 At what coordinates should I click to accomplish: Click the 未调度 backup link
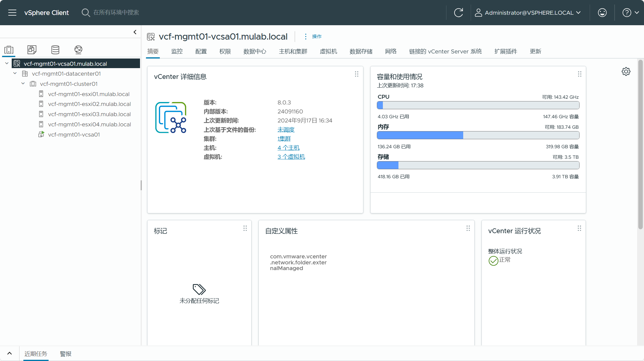(x=286, y=129)
